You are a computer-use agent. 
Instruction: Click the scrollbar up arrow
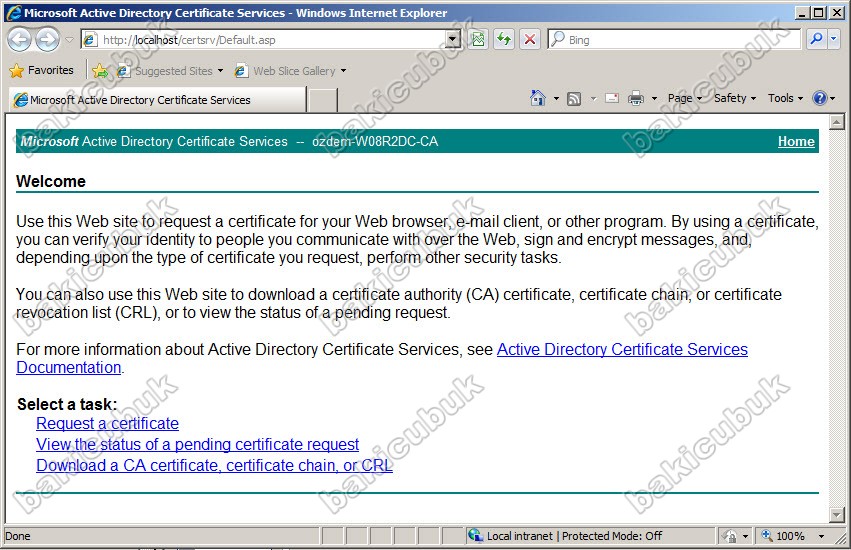pos(836,122)
